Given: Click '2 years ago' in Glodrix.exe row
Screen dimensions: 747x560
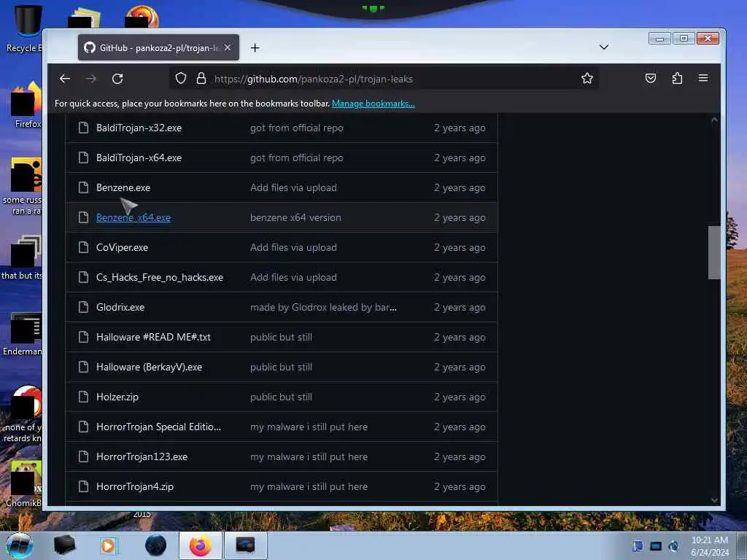Looking at the screenshot, I should tap(460, 307).
